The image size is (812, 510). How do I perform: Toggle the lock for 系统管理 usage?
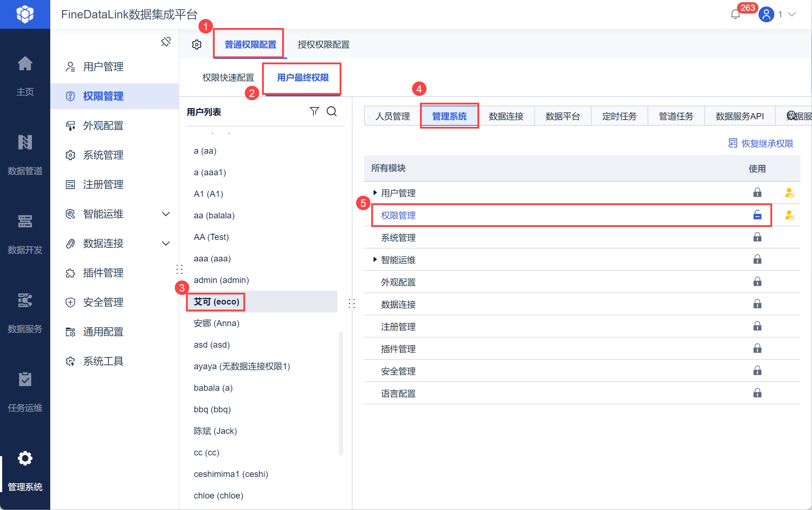(x=757, y=237)
